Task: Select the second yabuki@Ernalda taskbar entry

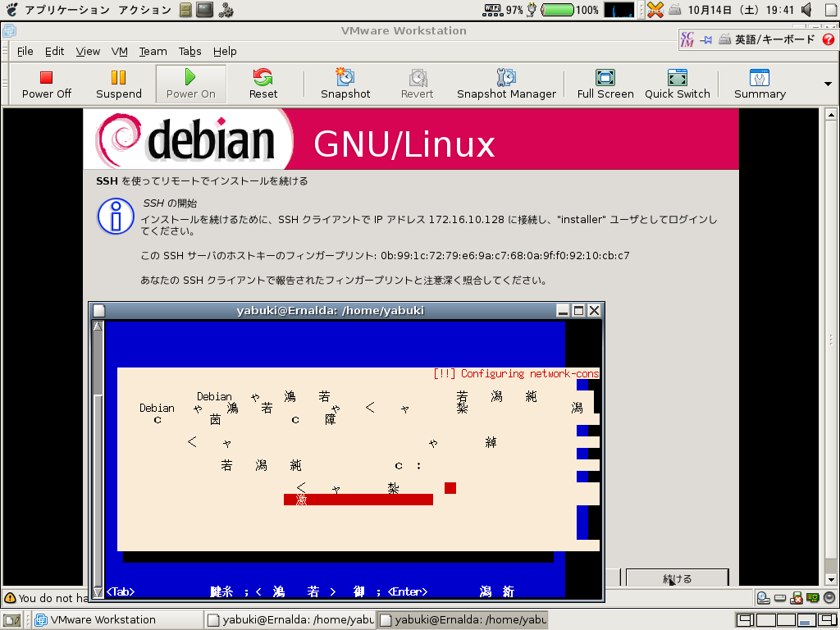Action: (463, 620)
